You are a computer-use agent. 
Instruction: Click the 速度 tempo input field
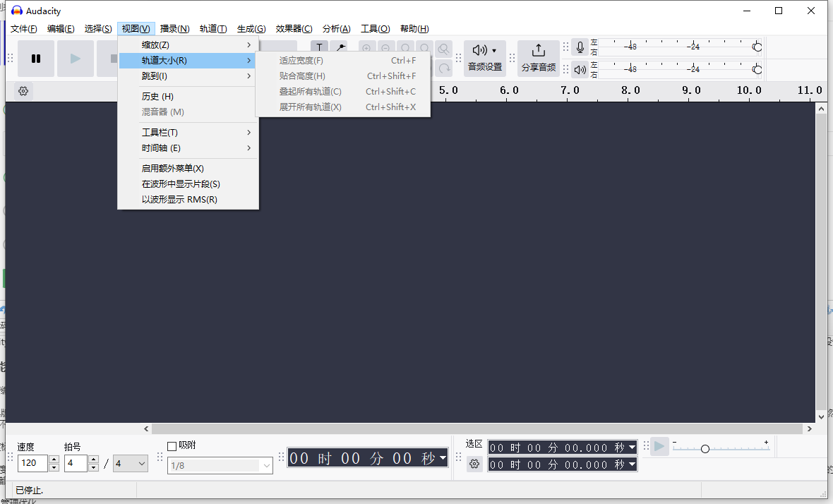[x=32, y=463]
